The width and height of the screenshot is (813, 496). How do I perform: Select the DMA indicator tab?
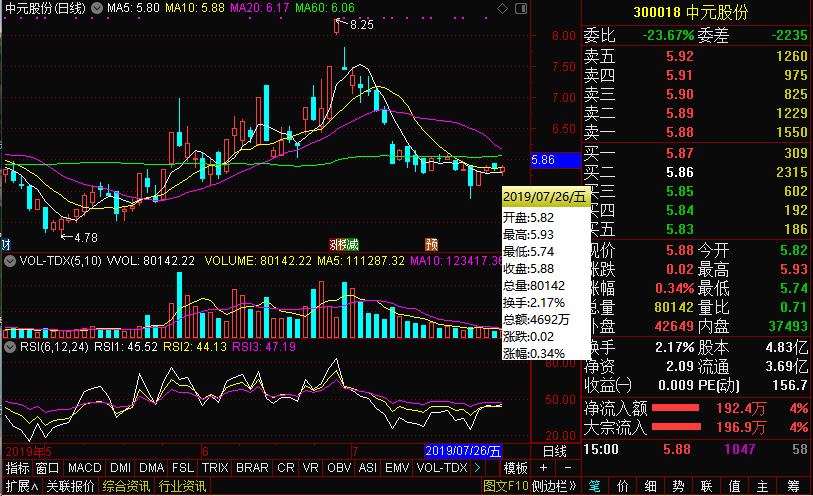click(151, 468)
